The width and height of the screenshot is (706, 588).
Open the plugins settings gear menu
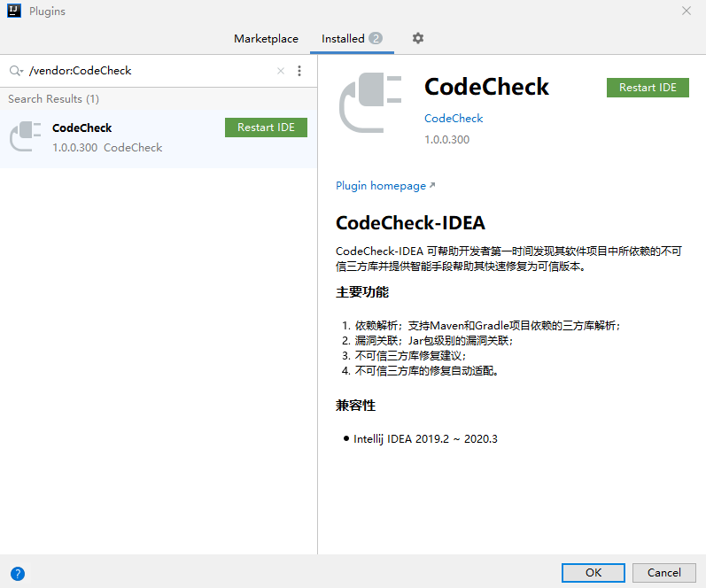(418, 38)
